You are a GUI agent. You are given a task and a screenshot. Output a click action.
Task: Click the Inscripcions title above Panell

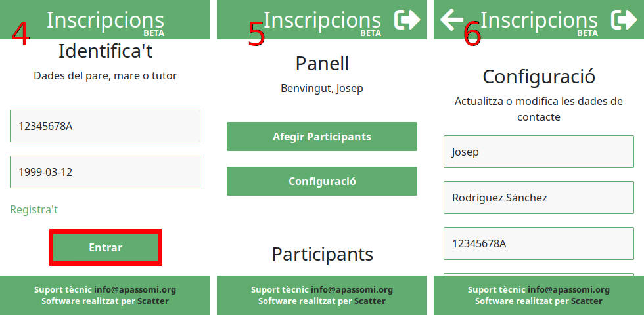322,20
